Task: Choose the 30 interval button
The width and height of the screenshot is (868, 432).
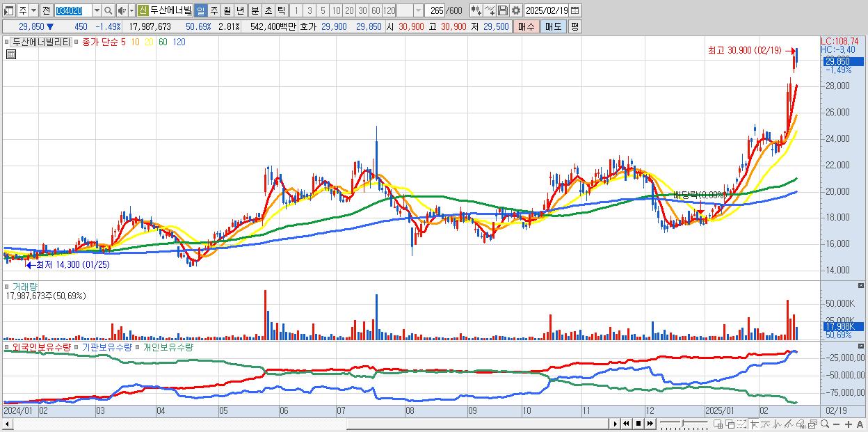Action: 362,11
